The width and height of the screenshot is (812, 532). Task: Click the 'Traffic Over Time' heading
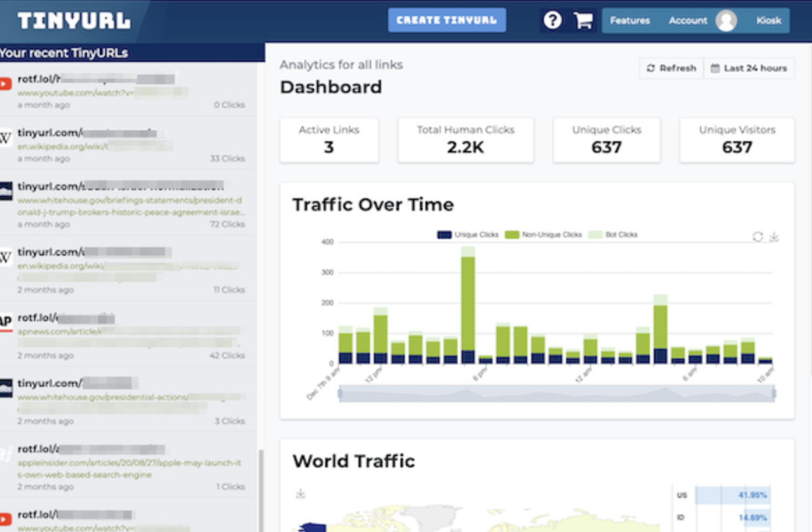pos(373,205)
